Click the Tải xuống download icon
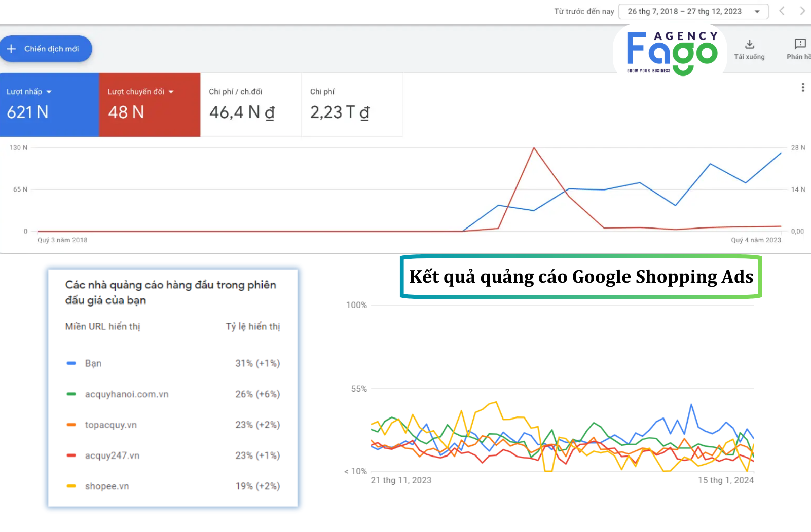Screen dimensions: 811x532 pos(749,45)
